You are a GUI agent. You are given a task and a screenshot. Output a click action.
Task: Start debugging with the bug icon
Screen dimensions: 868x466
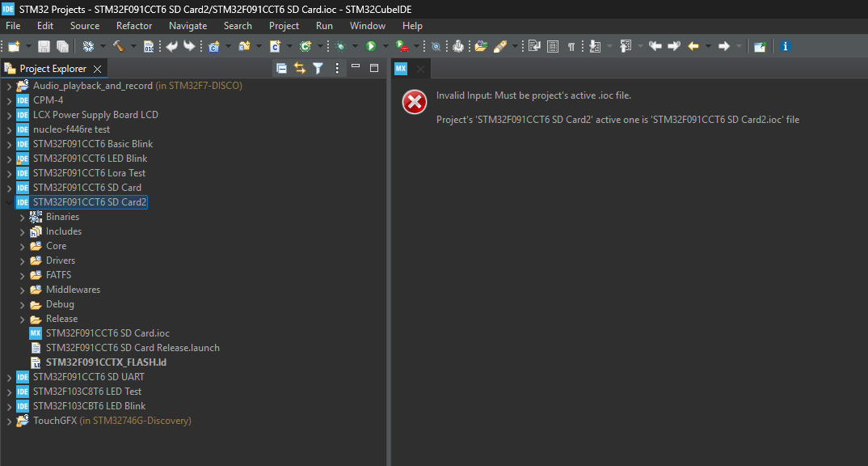340,47
